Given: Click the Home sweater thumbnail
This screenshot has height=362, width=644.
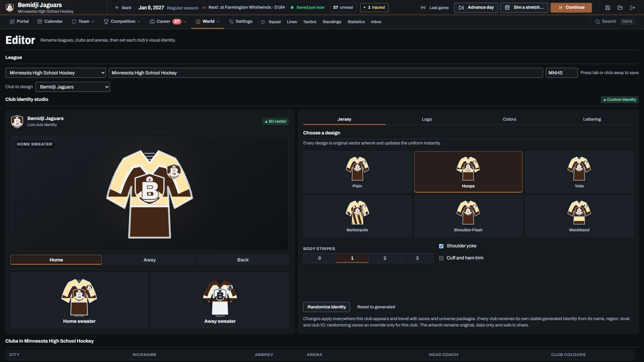Looking at the screenshot, I should (79, 300).
